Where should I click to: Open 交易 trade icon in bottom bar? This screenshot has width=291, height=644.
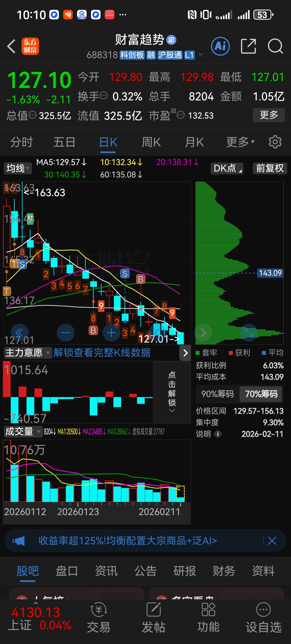tap(99, 617)
